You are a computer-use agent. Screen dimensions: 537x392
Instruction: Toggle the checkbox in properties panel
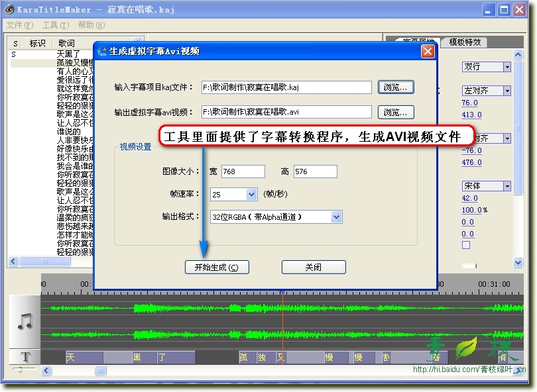(466, 245)
